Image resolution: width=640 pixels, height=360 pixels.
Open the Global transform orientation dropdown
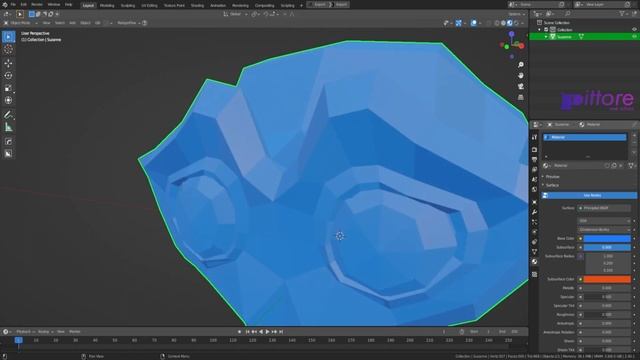236,14
